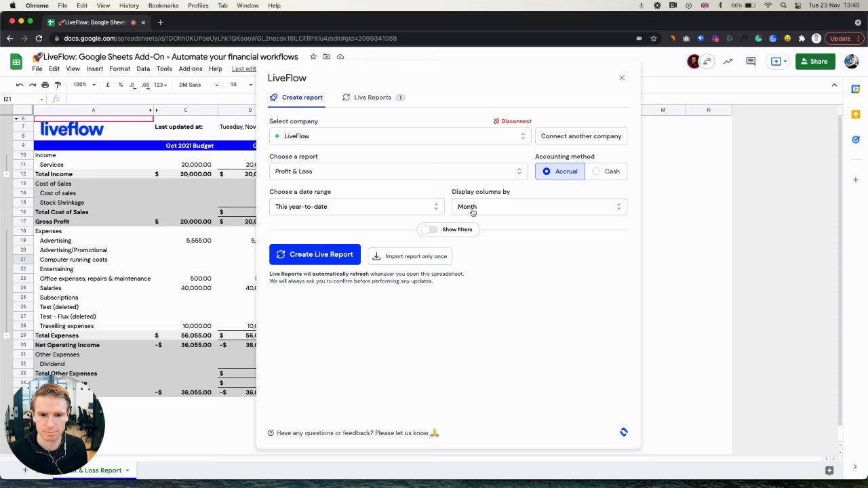Format cells as currency with £
This screenshot has height=488, width=868.
pyautogui.click(x=108, y=85)
